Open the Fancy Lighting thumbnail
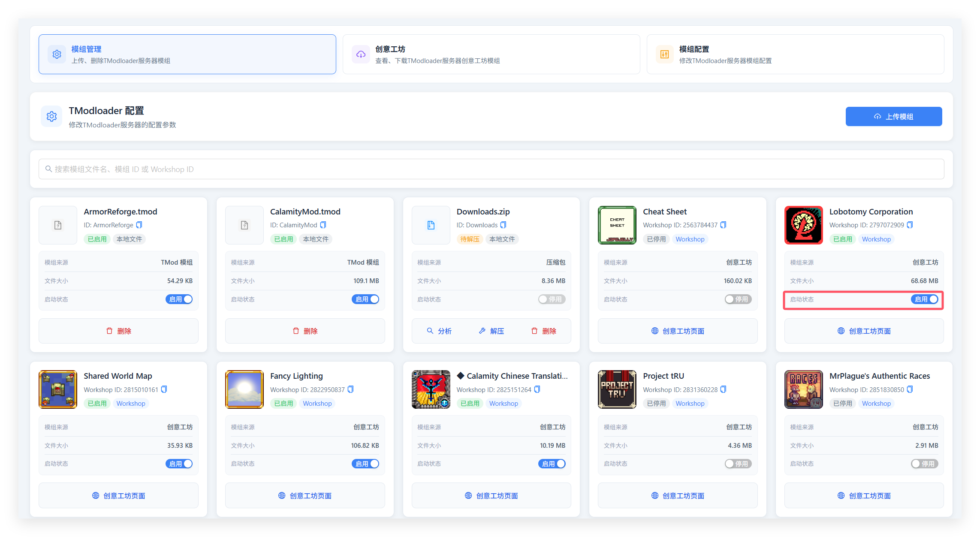Viewport: 980px width, 537px height. (x=244, y=389)
